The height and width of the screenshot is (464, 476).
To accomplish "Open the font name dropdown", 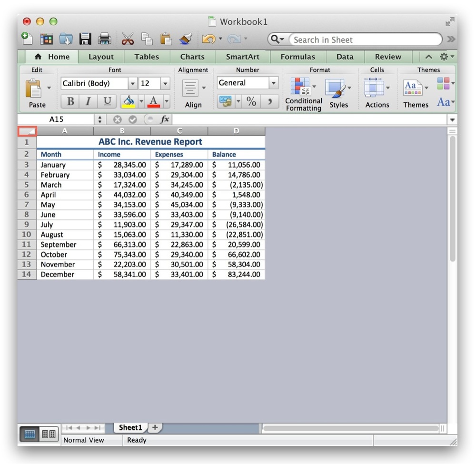I will coord(132,83).
